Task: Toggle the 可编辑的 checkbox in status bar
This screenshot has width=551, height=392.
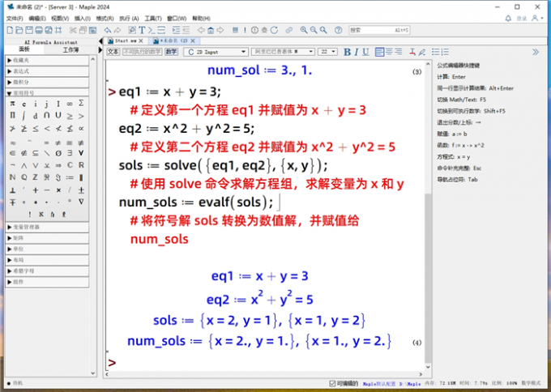Action: 332,383
